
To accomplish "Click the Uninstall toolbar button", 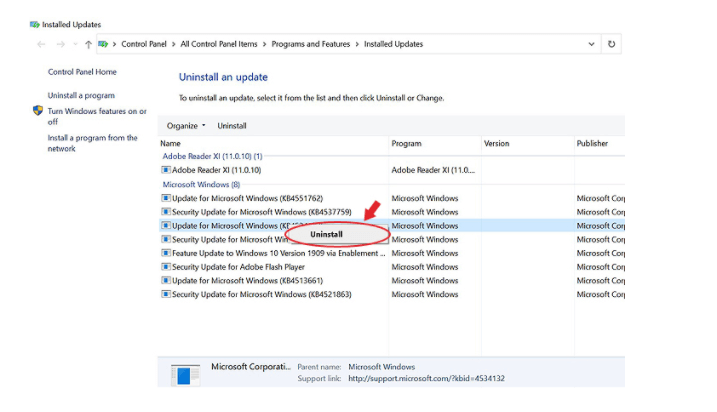I will pos(232,126).
